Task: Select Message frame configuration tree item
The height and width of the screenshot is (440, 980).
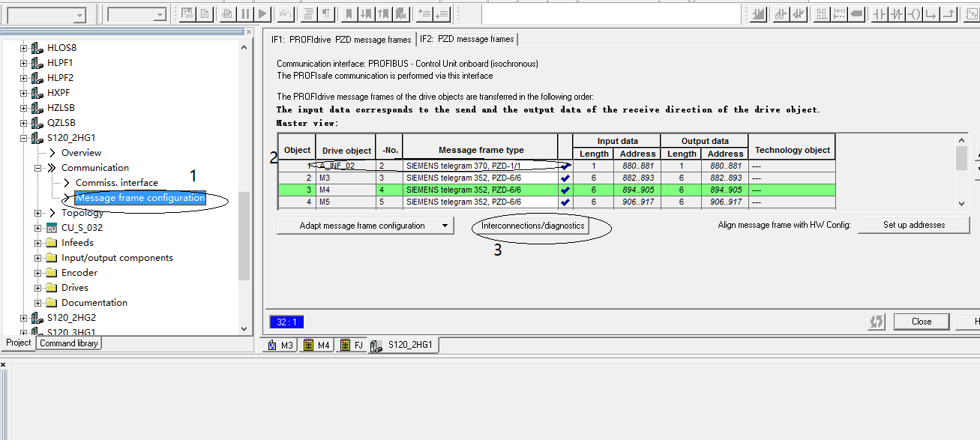Action: 140,198
